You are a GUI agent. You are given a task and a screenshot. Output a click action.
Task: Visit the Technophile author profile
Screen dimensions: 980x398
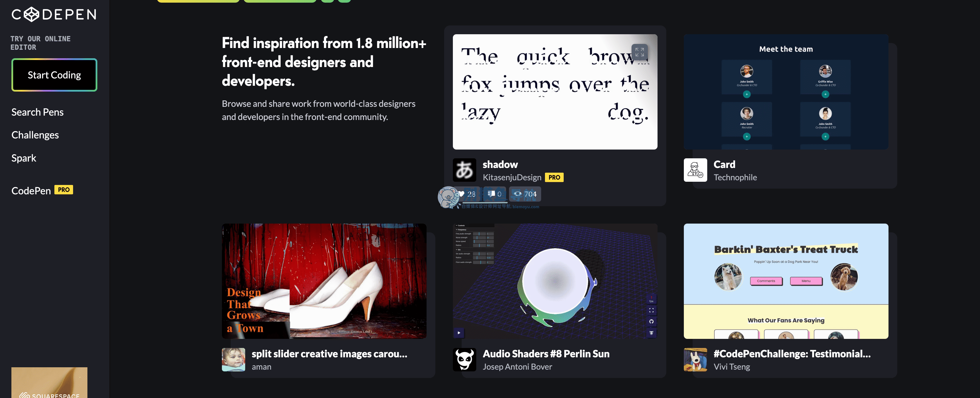(735, 177)
